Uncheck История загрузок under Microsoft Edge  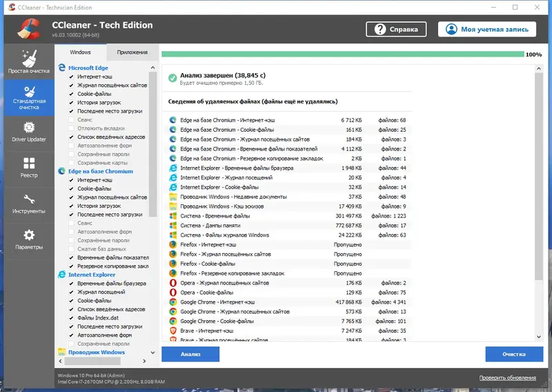[x=72, y=103]
